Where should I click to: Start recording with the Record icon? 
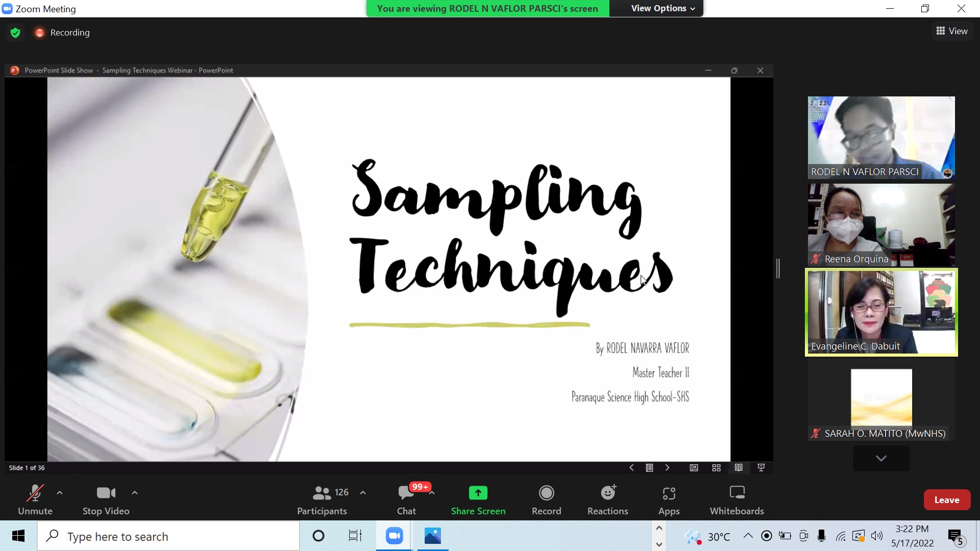546,493
